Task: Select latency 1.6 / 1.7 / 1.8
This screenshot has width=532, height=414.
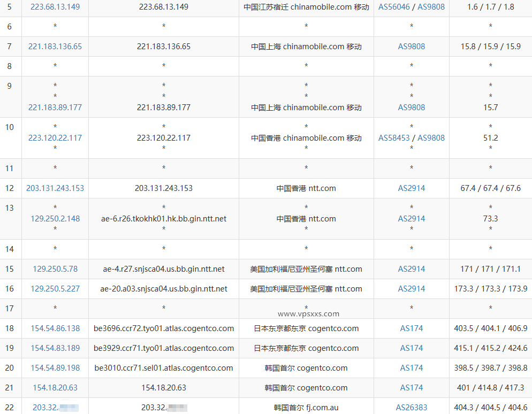Action: (x=490, y=7)
